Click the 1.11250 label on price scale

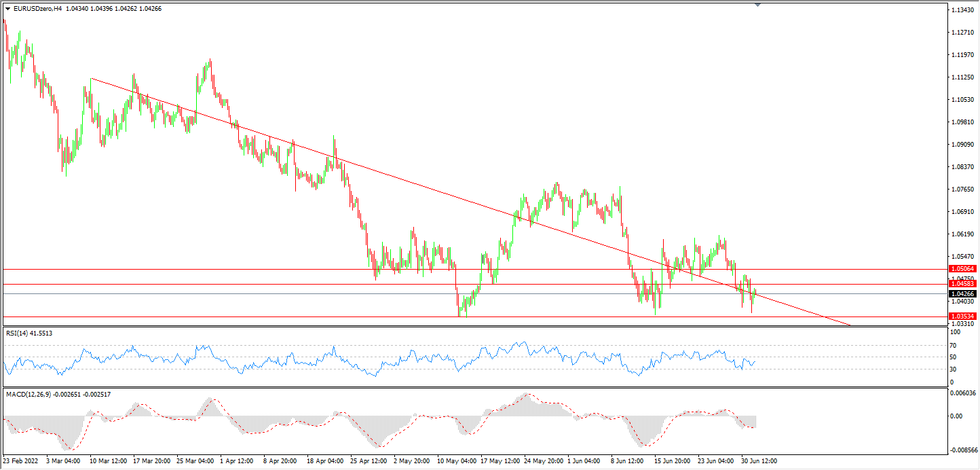pos(964,77)
